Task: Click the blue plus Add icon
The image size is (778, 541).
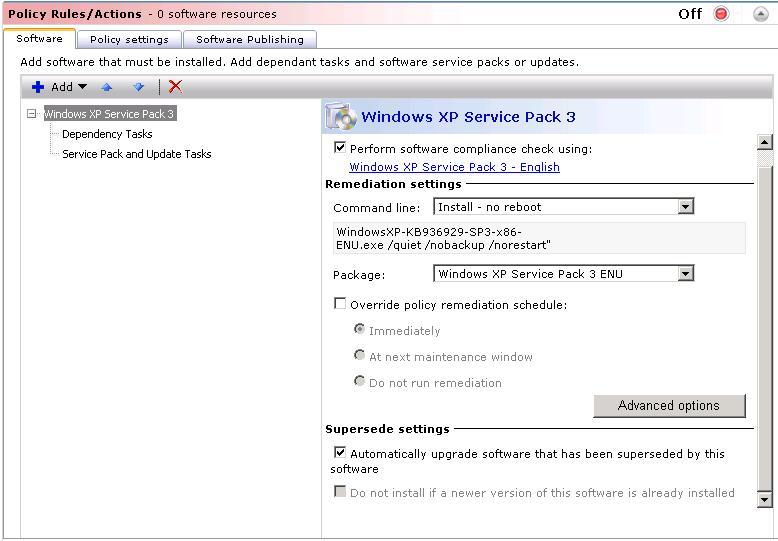Action: pyautogui.click(x=39, y=87)
